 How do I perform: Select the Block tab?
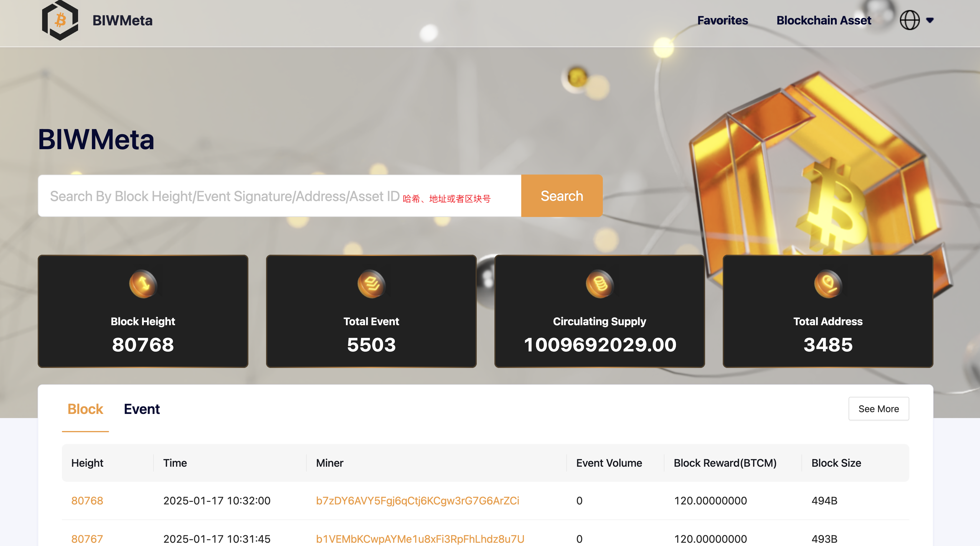[85, 409]
